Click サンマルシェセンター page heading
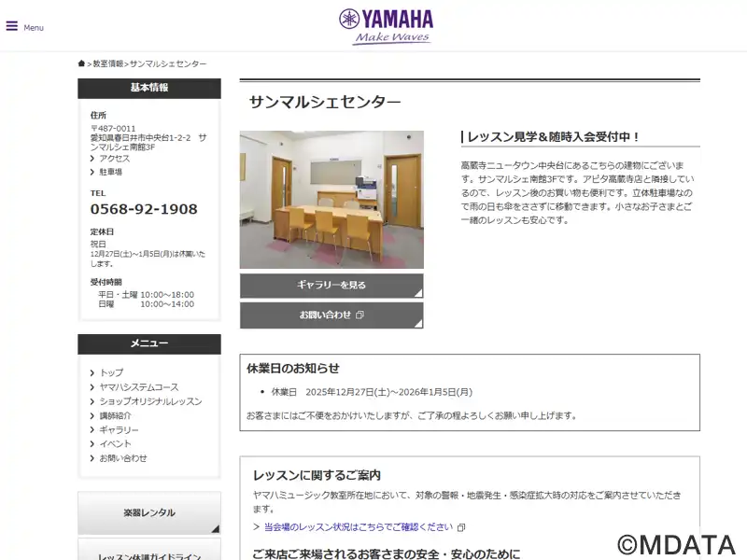The height and width of the screenshot is (560, 747). coord(325,102)
